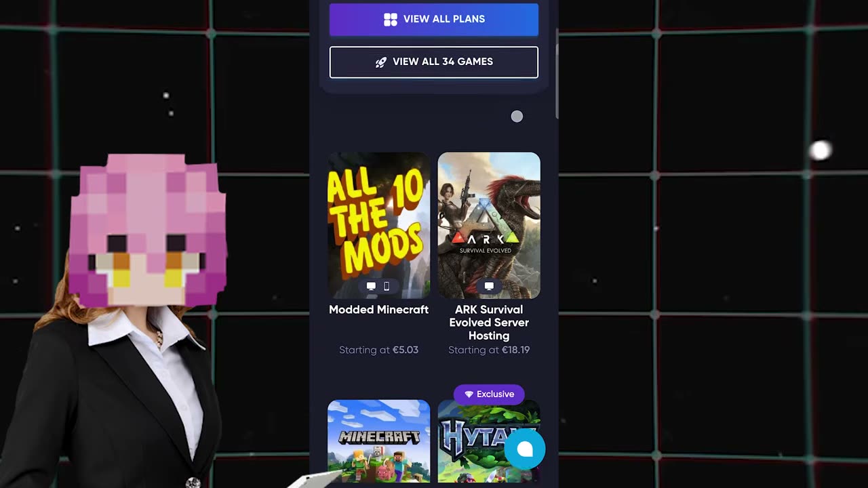868x488 pixels.
Task: Click the mobile platform icon on Modded Minecraft
Action: point(387,286)
